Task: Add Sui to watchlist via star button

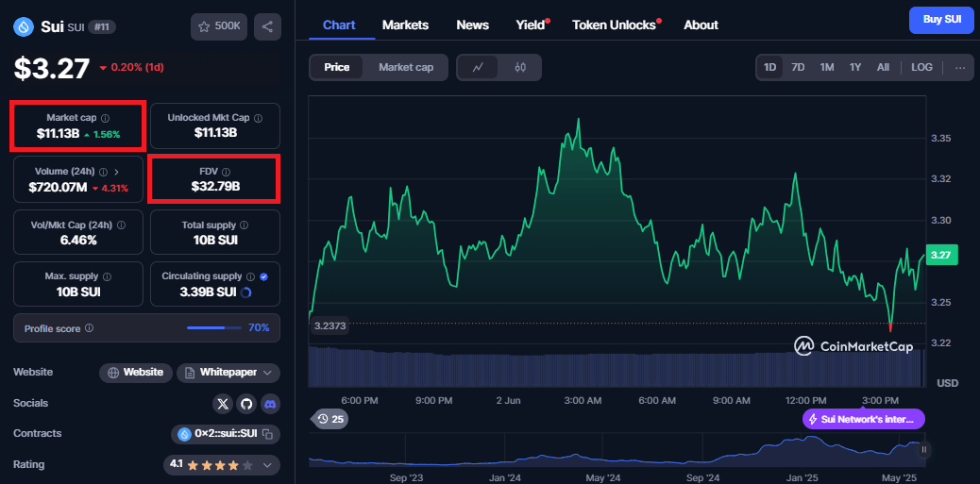Action: [x=219, y=26]
